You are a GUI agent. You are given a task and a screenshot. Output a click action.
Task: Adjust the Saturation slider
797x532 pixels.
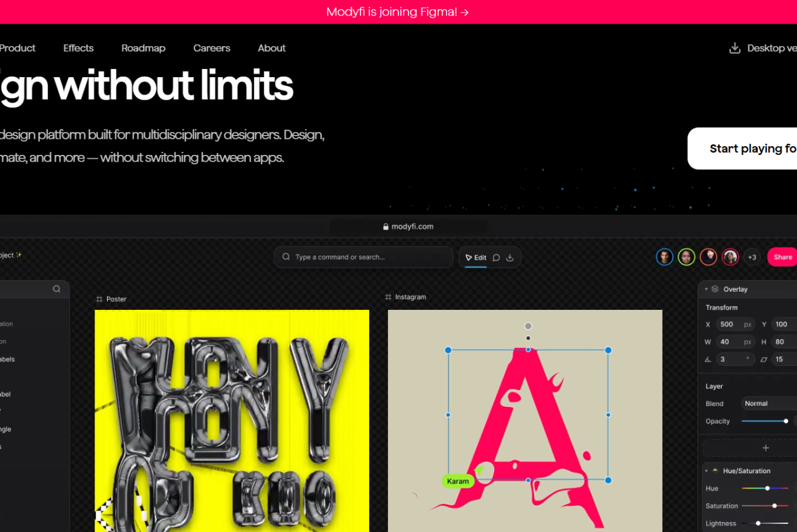click(x=765, y=506)
